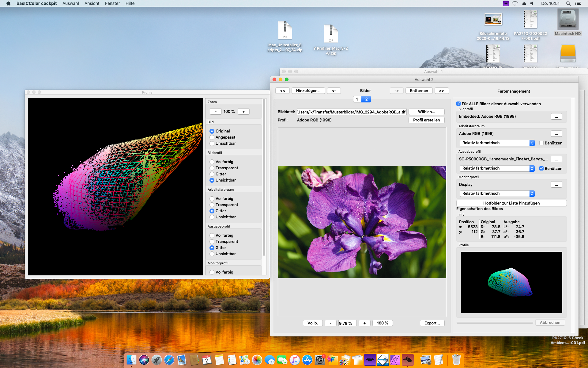Click the progress bar beside Abbrechen
This screenshot has height=368, width=588.
(495, 323)
